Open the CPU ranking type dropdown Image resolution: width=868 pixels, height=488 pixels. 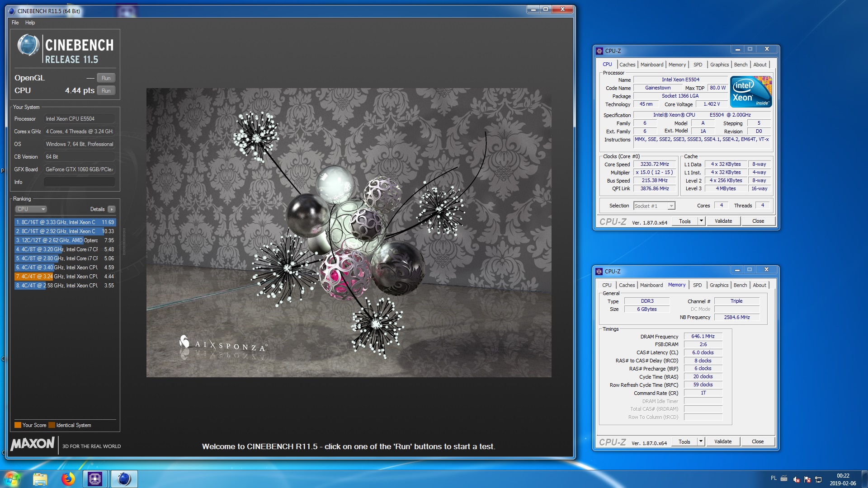tap(31, 209)
